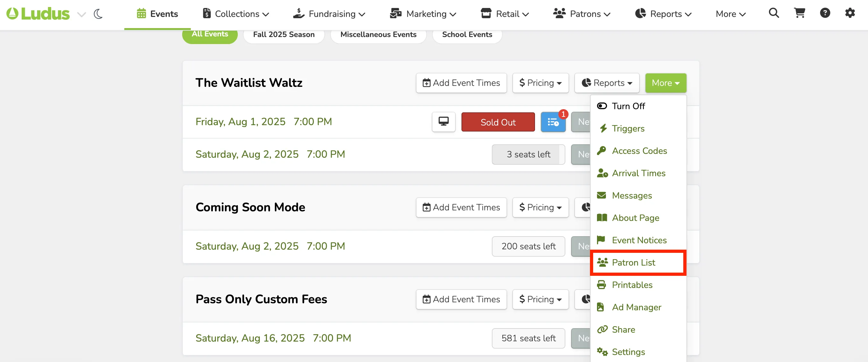The height and width of the screenshot is (362, 868).
Task: Click the 581 seats left button
Action: (x=528, y=338)
